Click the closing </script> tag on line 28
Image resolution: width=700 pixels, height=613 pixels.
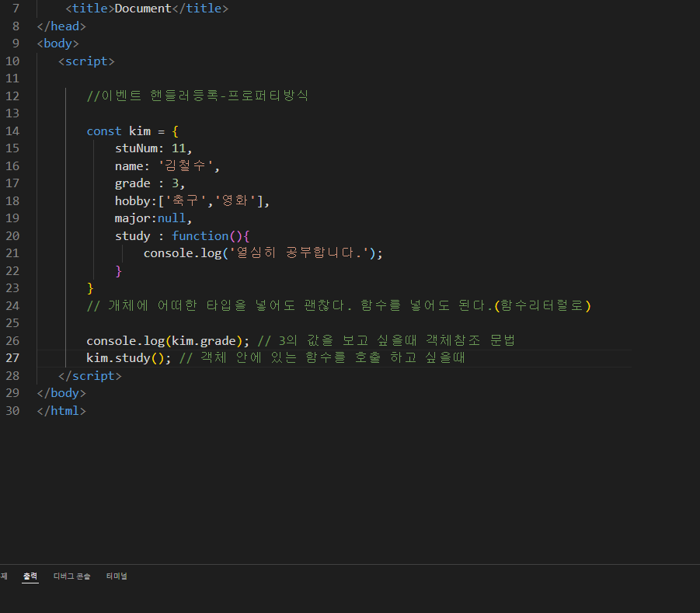coord(89,376)
